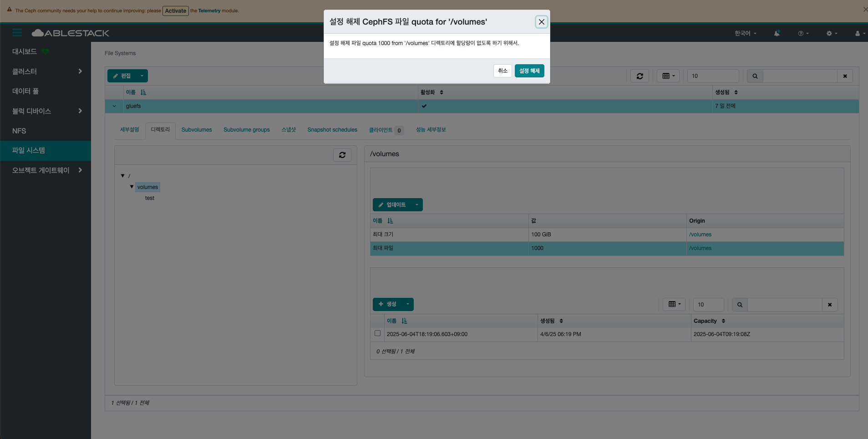Collapse the gluefs row expander
The width and height of the screenshot is (868, 439).
click(x=114, y=106)
